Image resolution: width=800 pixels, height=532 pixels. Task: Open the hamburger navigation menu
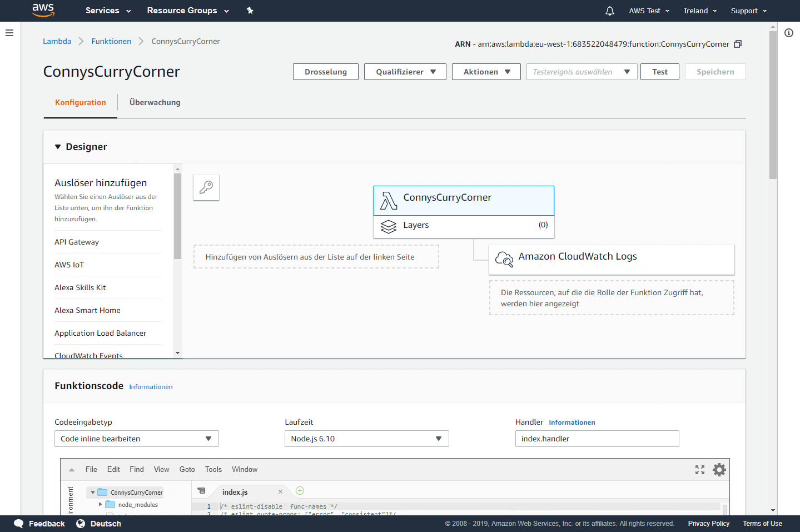[x=9, y=33]
